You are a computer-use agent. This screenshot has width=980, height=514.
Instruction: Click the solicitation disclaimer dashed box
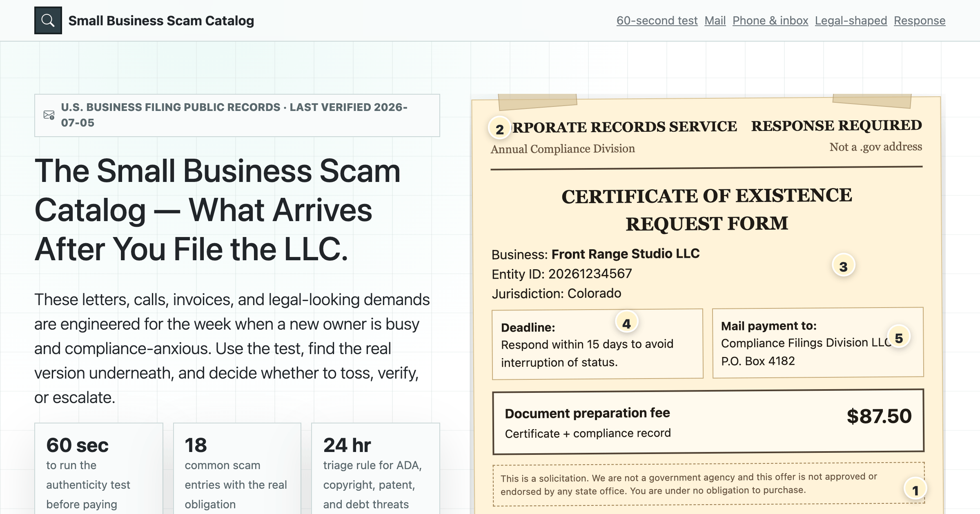(708, 484)
